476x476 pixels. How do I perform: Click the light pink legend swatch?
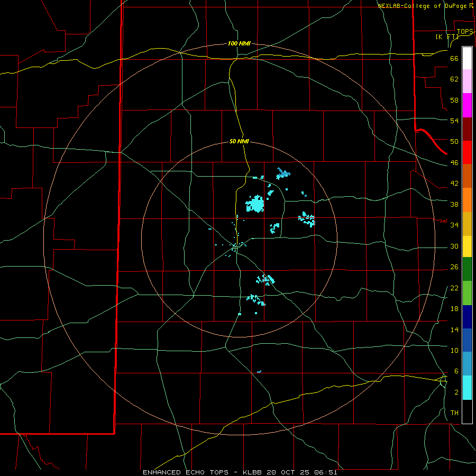[x=467, y=81]
